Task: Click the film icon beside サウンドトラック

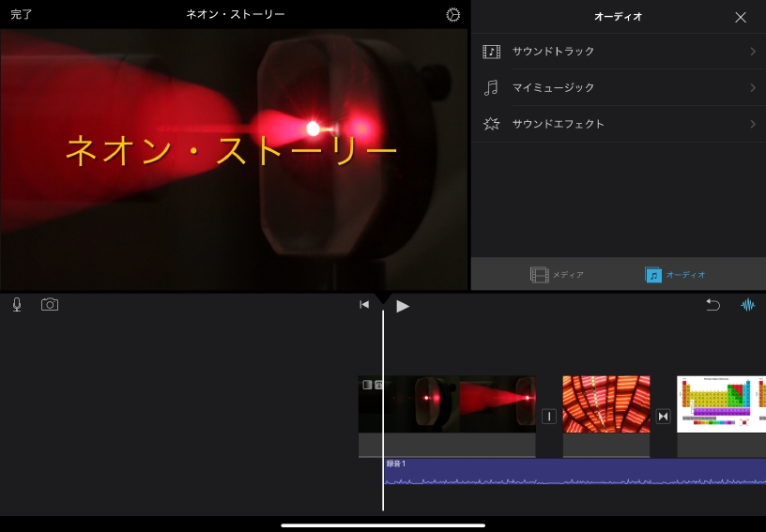Action: [491, 52]
